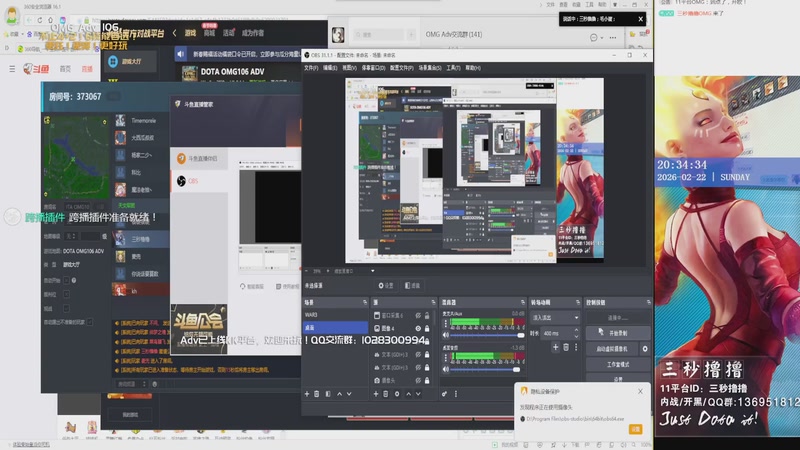Click the Douyu logo in browser
800x450 pixels.
point(36,68)
